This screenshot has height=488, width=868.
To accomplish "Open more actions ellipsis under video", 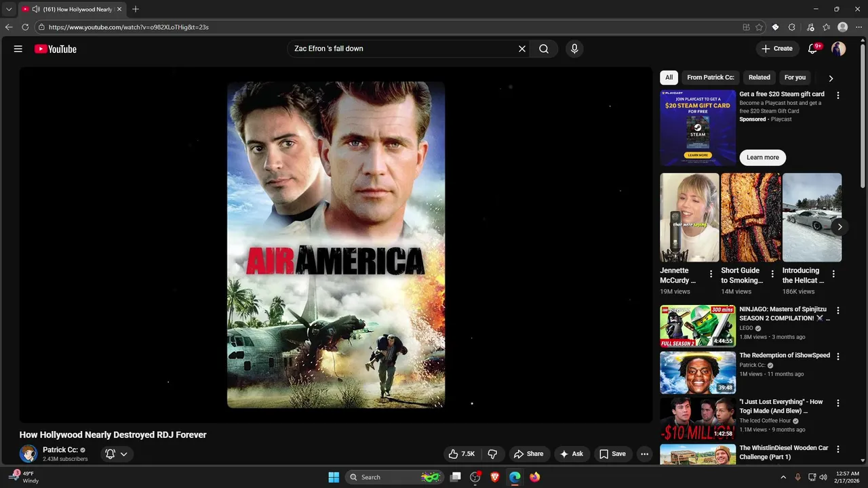I will tap(645, 454).
